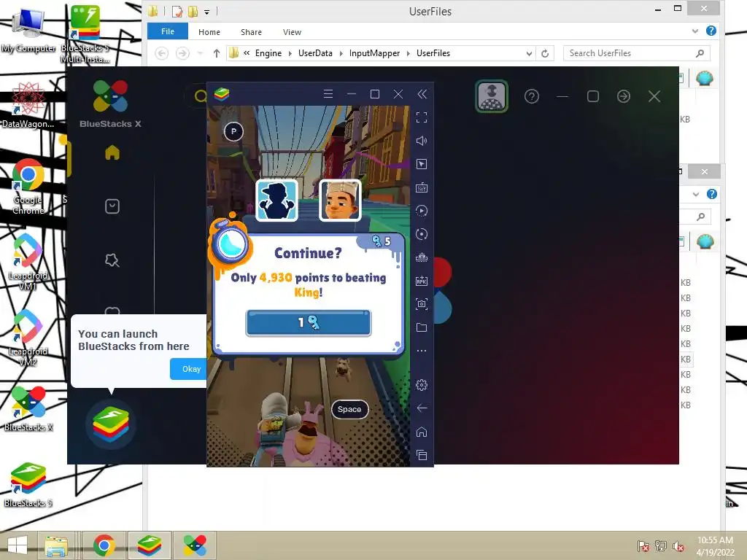Open Google Chrome desktop shortcut
Screen dimensions: 747x560
coord(28,186)
